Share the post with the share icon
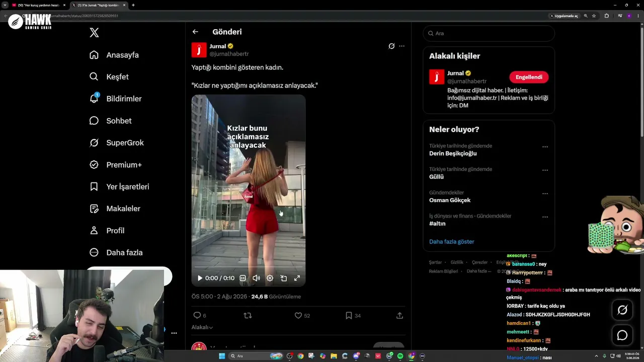The height and width of the screenshot is (362, 644). click(399, 315)
